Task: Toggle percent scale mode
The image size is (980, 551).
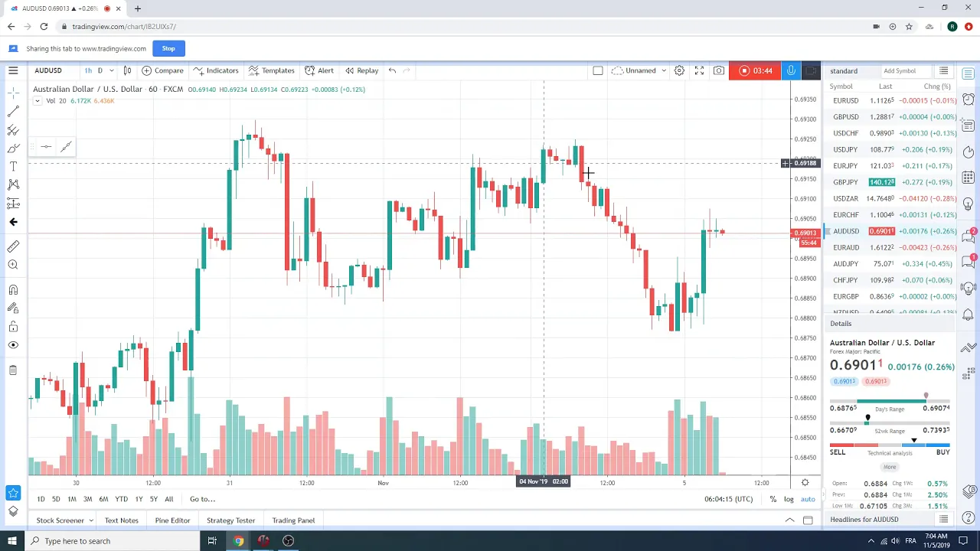Action: [x=773, y=499]
